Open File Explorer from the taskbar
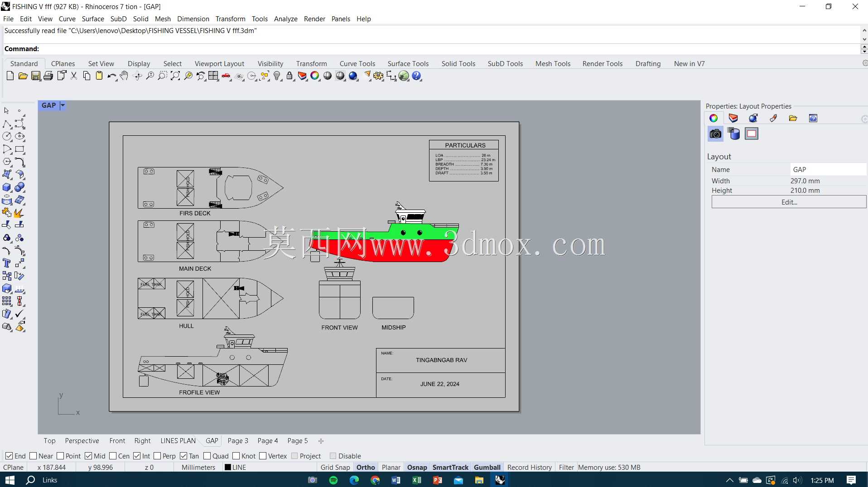The image size is (868, 487). (479, 480)
